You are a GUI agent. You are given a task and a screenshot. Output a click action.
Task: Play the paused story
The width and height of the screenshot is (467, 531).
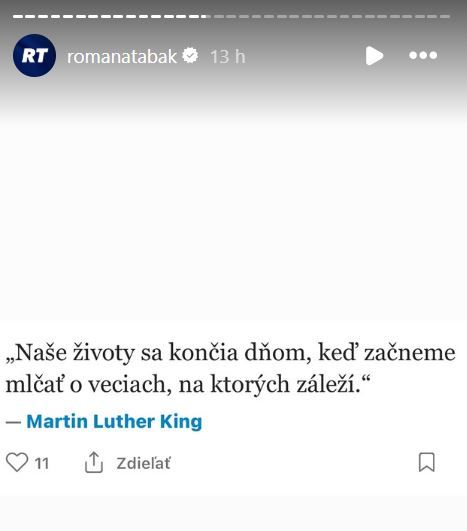tap(375, 56)
